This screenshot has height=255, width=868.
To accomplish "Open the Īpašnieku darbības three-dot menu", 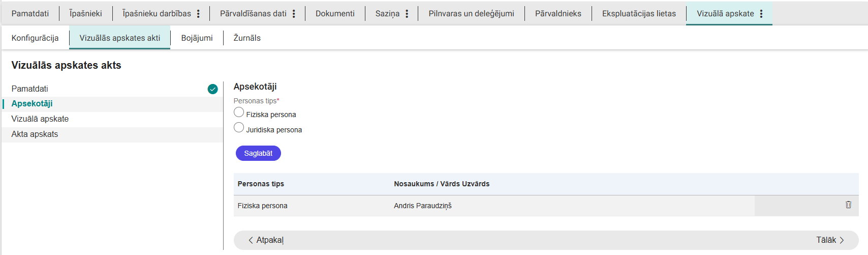I will point(198,14).
